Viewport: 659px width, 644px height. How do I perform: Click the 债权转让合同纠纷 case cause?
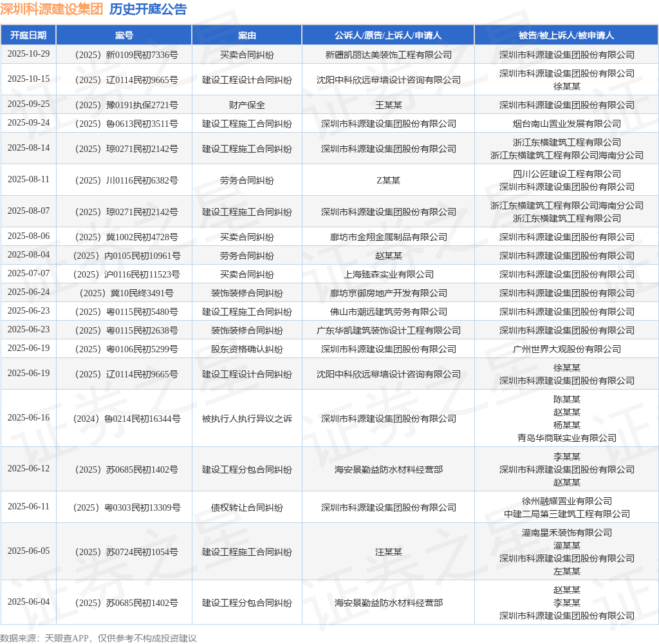[246, 507]
